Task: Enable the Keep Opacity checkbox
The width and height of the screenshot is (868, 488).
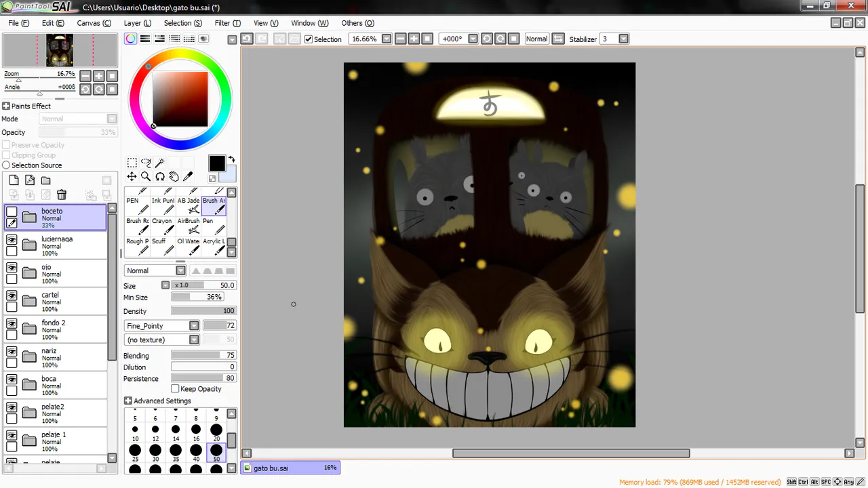Action: pos(175,388)
